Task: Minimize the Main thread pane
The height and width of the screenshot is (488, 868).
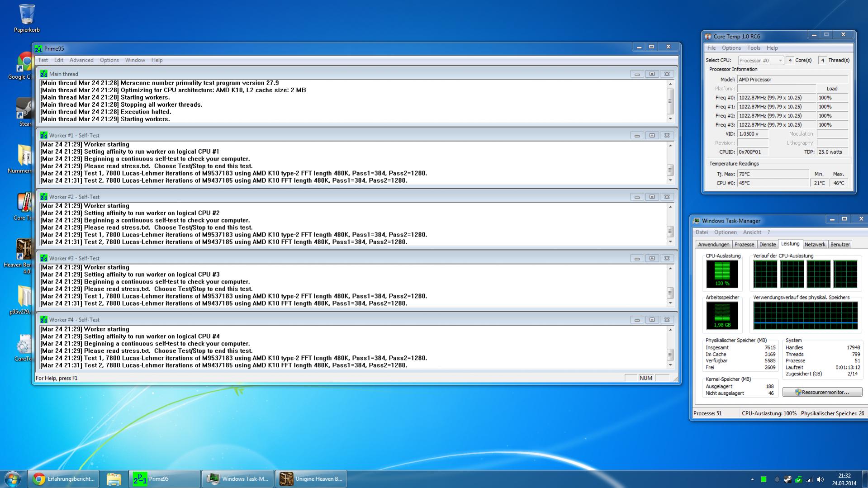Action: (x=637, y=74)
